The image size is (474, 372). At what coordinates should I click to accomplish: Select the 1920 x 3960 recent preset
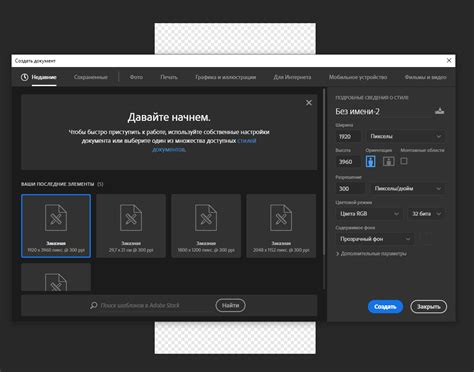coord(56,226)
